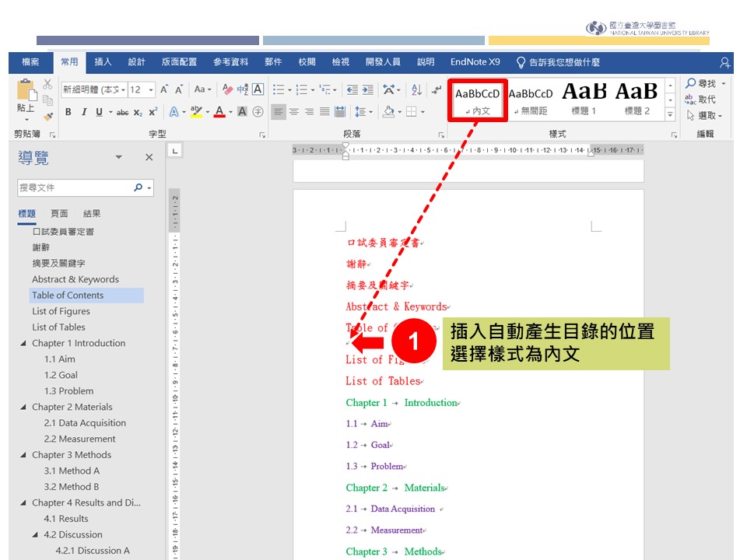747x560 pixels.
Task: Toggle center alignment for the paragraph
Action: coord(294,112)
